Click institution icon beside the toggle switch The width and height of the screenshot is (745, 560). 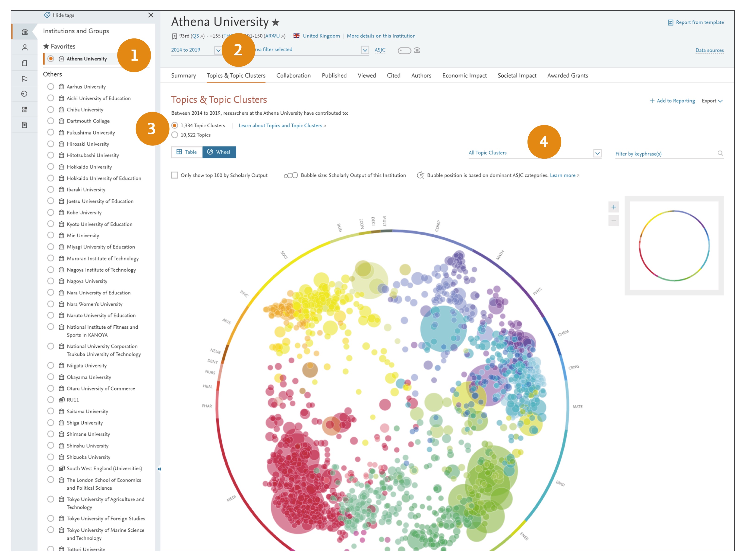point(417,50)
